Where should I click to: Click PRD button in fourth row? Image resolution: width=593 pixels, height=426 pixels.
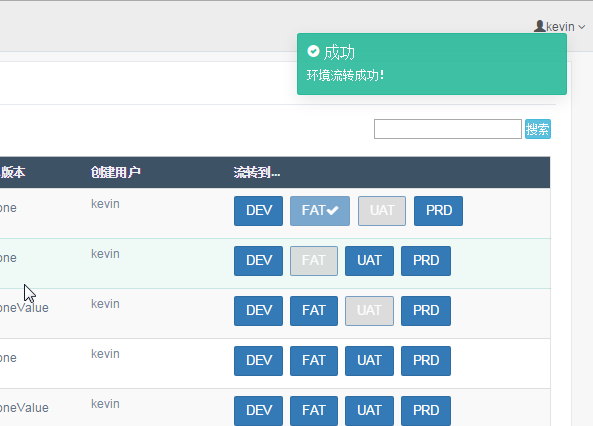click(x=426, y=361)
